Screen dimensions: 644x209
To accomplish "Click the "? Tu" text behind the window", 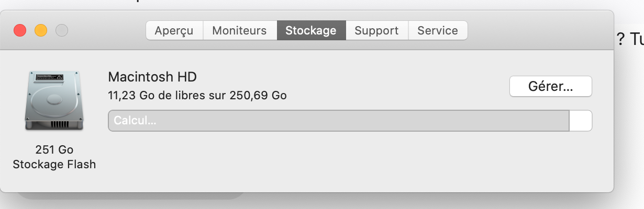I will click(630, 39).
